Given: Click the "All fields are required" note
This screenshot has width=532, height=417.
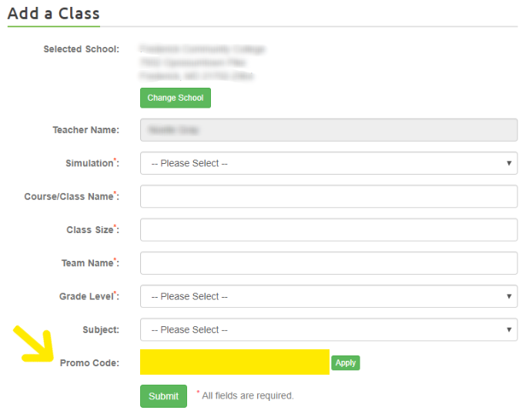Looking at the screenshot, I should (x=247, y=395).
